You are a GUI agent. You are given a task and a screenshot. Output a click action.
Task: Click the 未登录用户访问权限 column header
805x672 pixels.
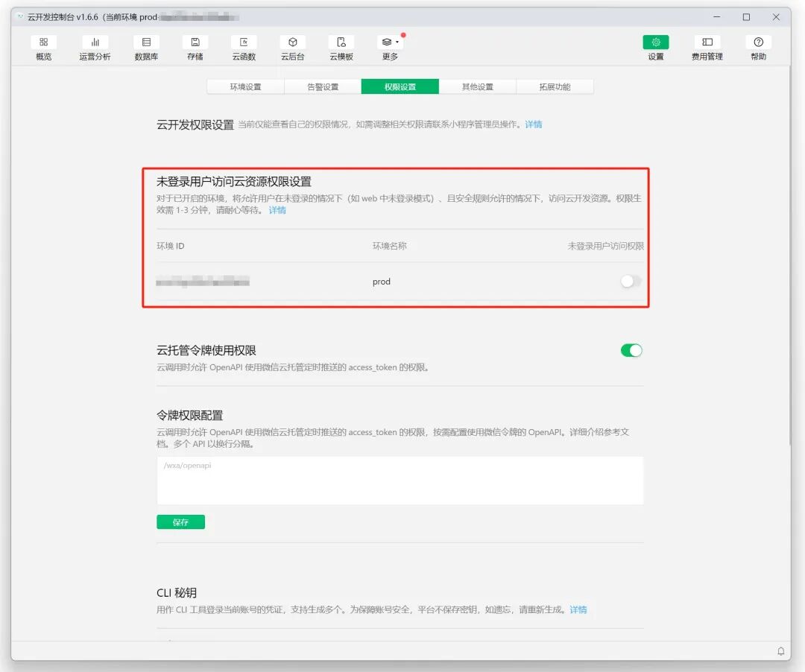point(605,246)
